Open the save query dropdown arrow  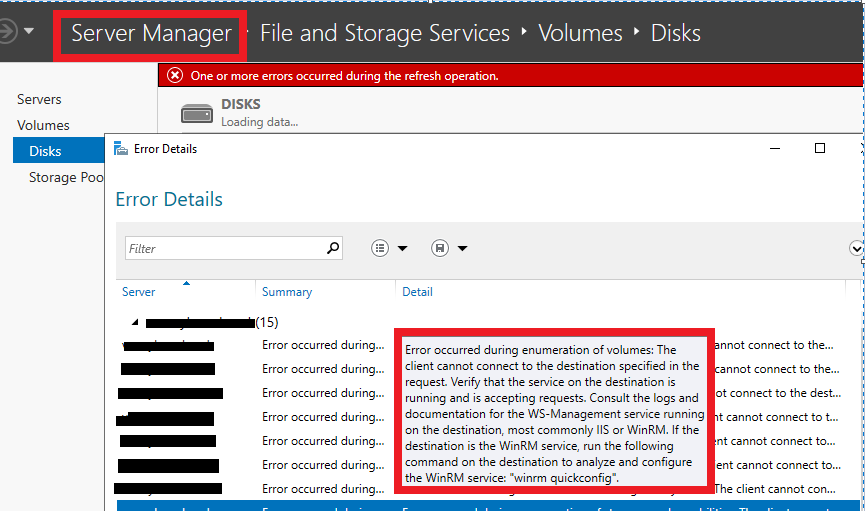pyautogui.click(x=463, y=248)
